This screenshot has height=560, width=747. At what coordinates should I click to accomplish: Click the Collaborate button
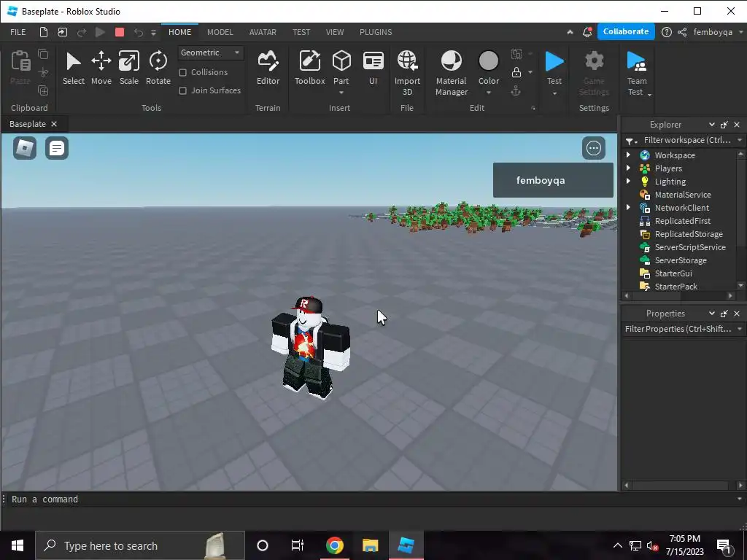point(626,31)
